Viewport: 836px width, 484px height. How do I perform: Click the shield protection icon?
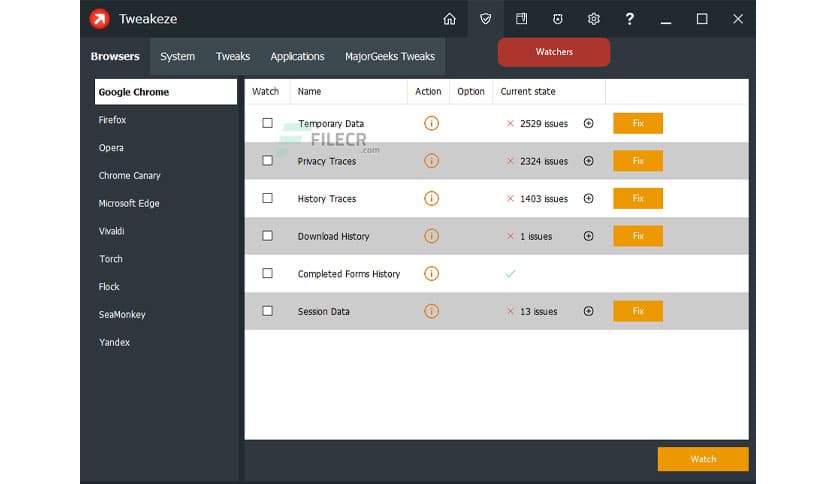point(485,19)
